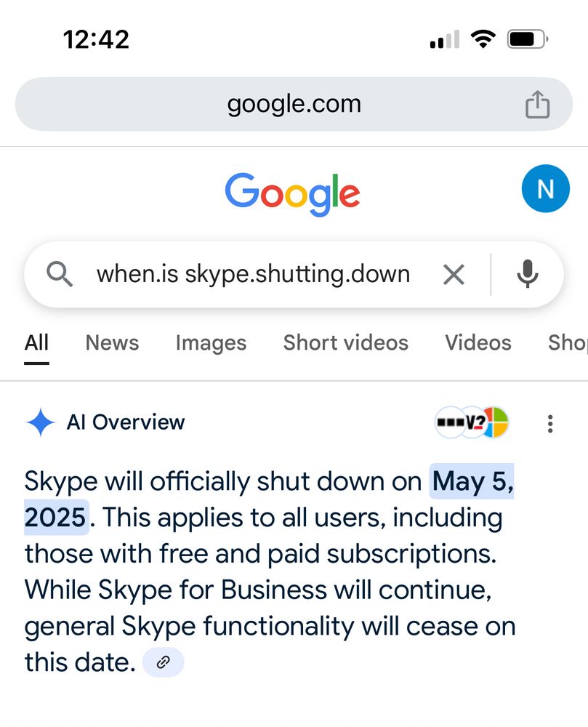The image size is (588, 727).
Task: Tap the battery indicator in status bar
Action: click(527, 39)
